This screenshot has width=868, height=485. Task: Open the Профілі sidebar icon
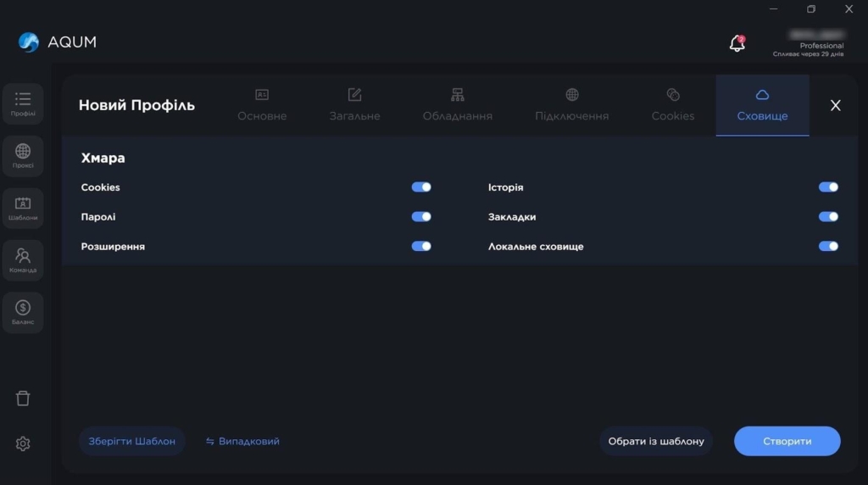pyautogui.click(x=23, y=103)
